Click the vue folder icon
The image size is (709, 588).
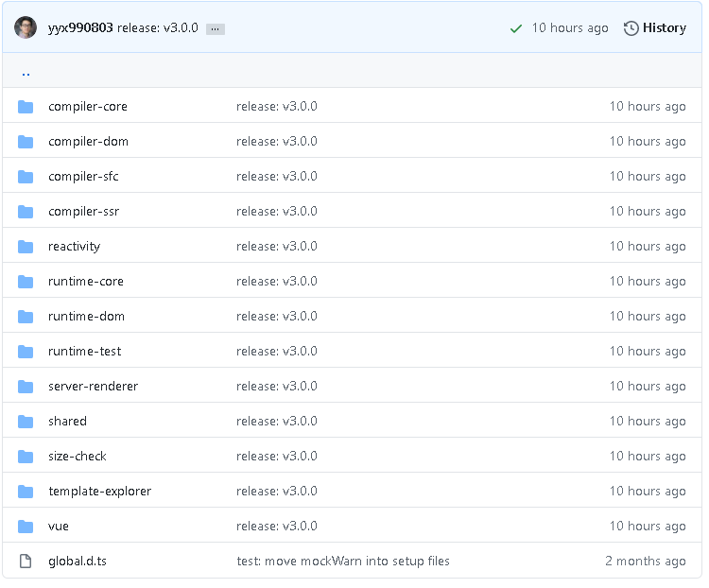coord(26,527)
